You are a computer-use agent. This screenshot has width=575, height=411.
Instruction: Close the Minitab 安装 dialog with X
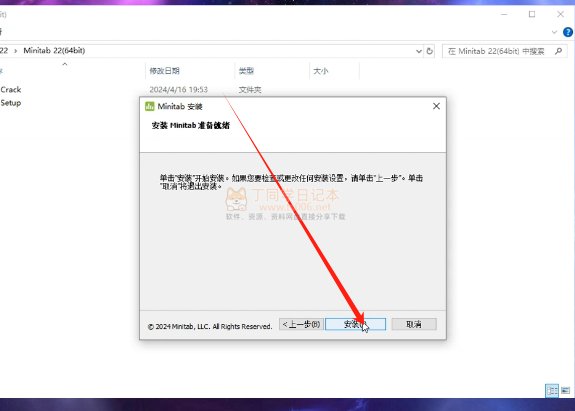(436, 106)
